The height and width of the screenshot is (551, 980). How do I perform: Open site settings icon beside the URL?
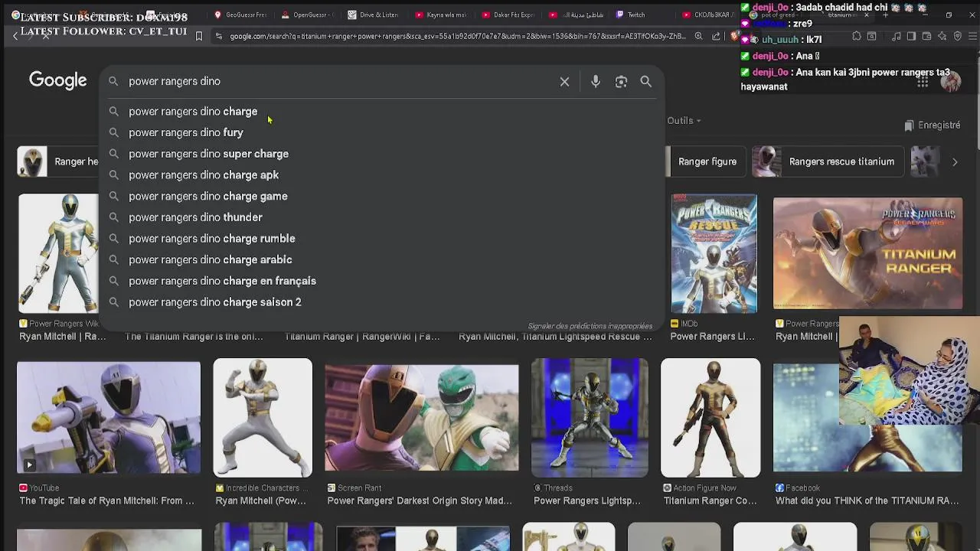[x=218, y=36]
